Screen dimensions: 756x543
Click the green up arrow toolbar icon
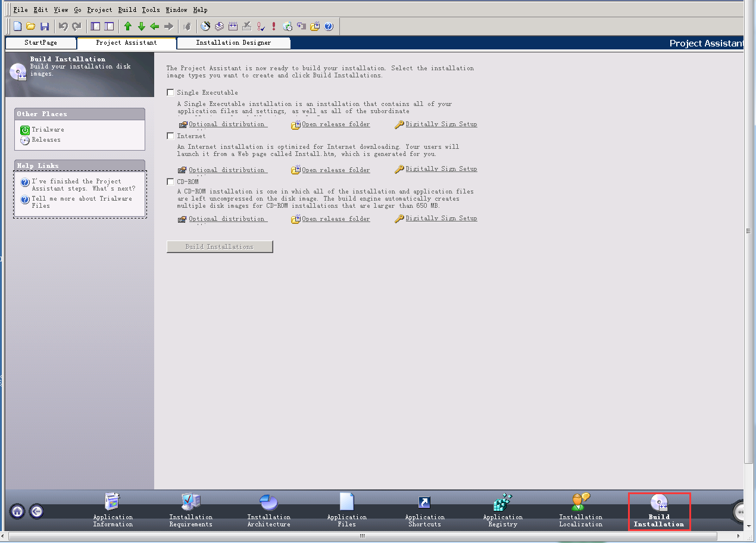click(x=128, y=26)
